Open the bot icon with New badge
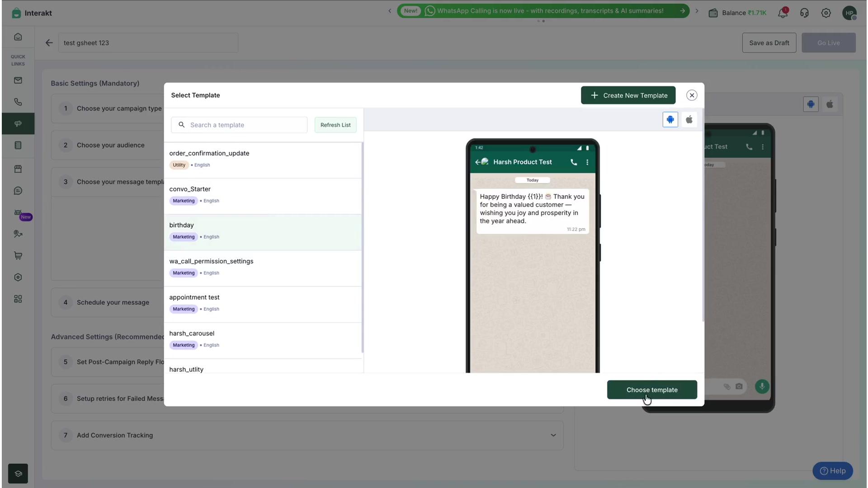 18,213
